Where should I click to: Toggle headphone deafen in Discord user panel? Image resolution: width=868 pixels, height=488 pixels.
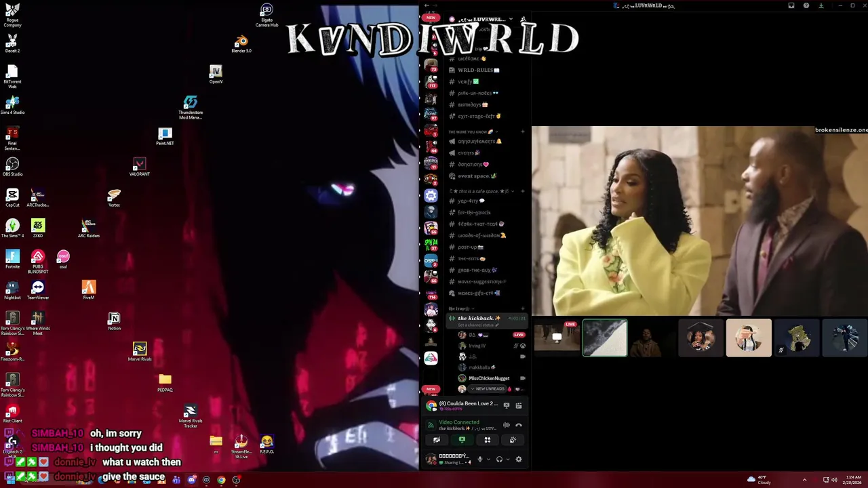click(x=499, y=459)
